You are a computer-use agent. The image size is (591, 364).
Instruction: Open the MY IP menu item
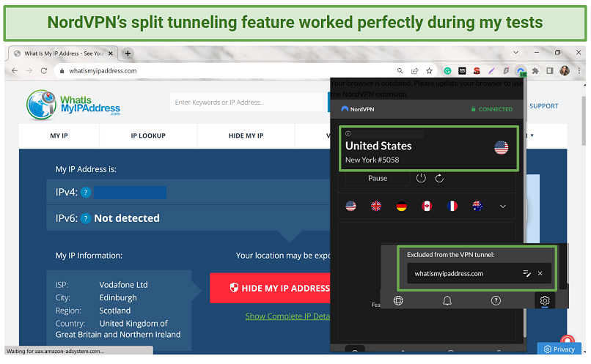click(x=59, y=135)
